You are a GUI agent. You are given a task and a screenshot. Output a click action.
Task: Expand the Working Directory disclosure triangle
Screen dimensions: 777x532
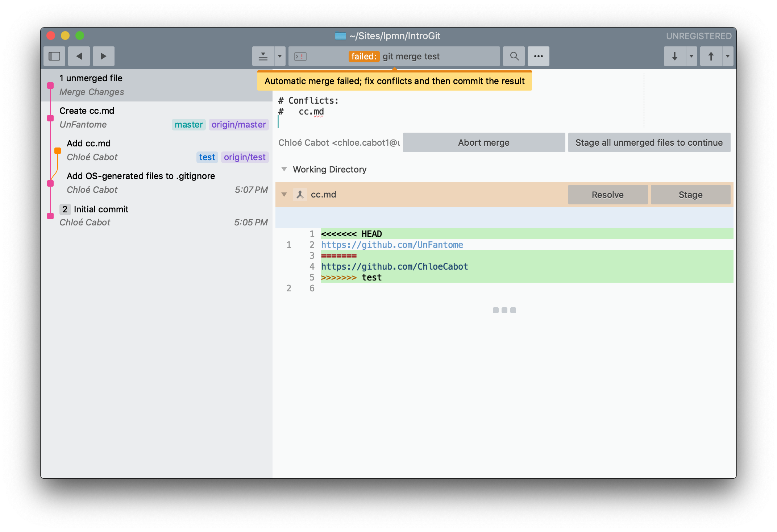click(284, 170)
